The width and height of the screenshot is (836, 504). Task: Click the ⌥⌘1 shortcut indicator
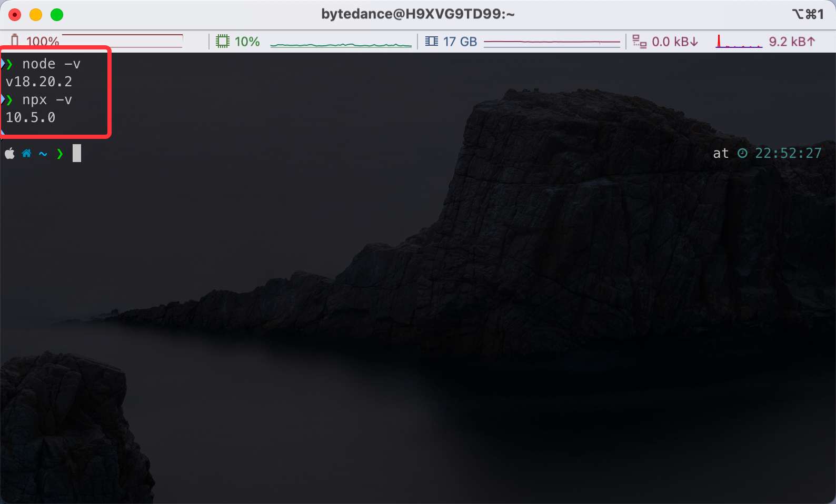pyautogui.click(x=808, y=14)
